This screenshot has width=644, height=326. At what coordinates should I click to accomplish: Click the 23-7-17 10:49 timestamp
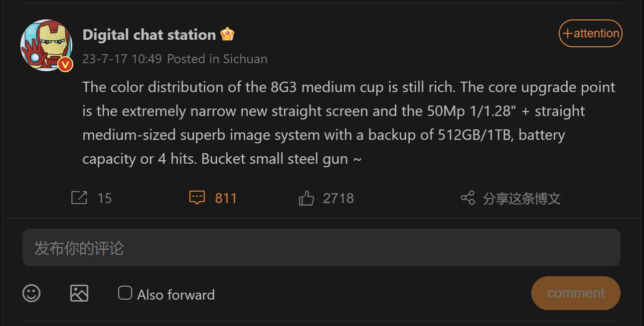[122, 59]
